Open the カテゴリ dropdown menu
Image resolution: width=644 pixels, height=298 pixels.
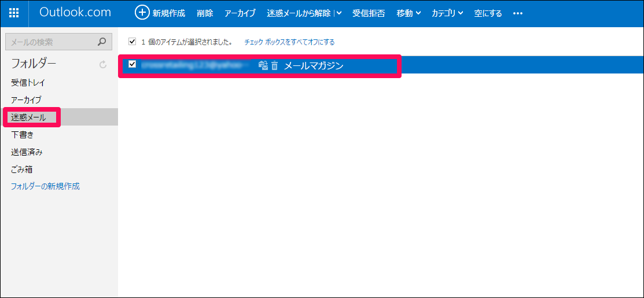(x=447, y=13)
